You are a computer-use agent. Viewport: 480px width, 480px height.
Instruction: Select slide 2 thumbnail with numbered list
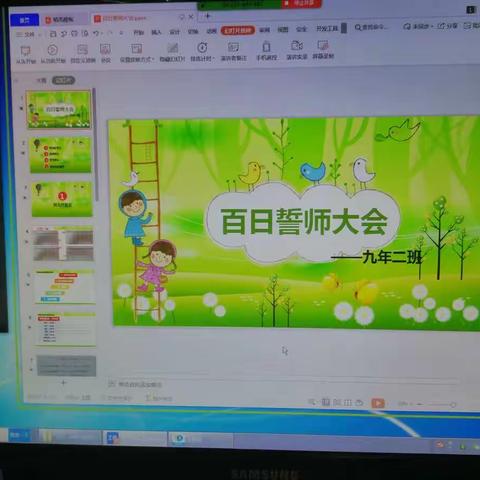pos(60,155)
